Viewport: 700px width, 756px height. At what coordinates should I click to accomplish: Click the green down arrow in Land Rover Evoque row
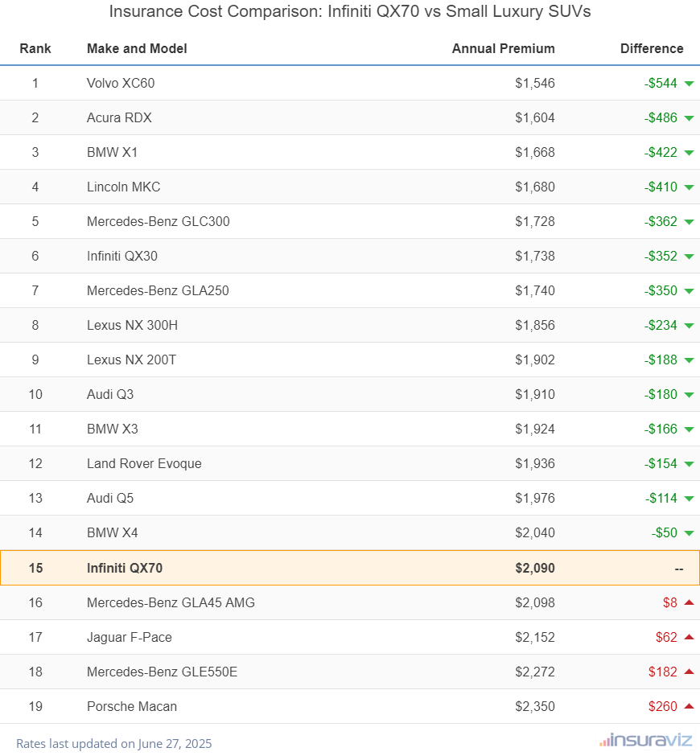point(689,464)
